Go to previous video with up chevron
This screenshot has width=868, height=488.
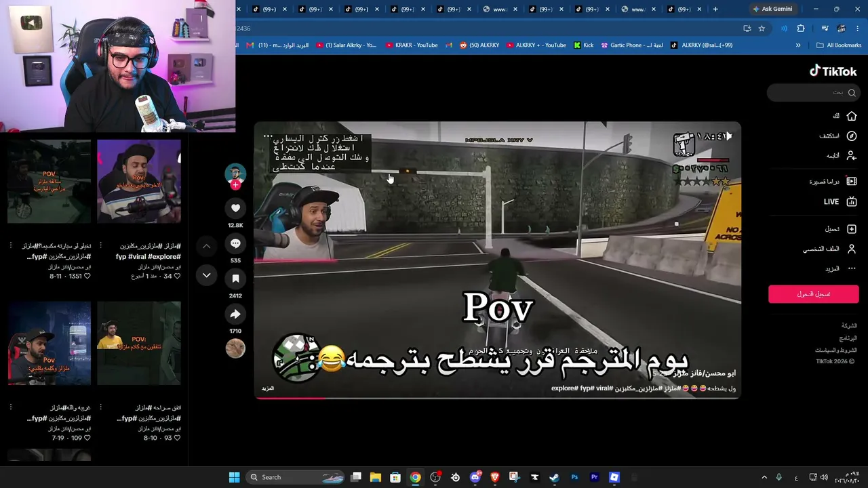206,246
